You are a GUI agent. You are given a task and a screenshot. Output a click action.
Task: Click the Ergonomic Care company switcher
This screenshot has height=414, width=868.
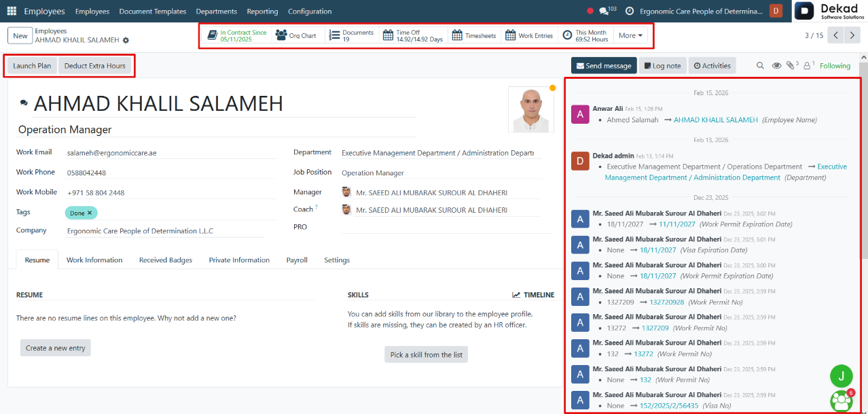coord(701,12)
